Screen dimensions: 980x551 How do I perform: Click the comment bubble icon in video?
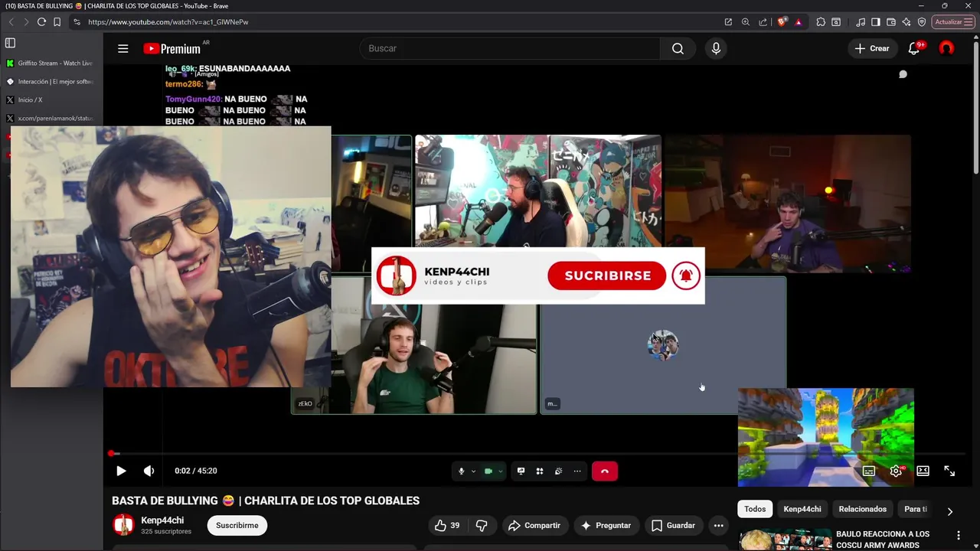(903, 74)
